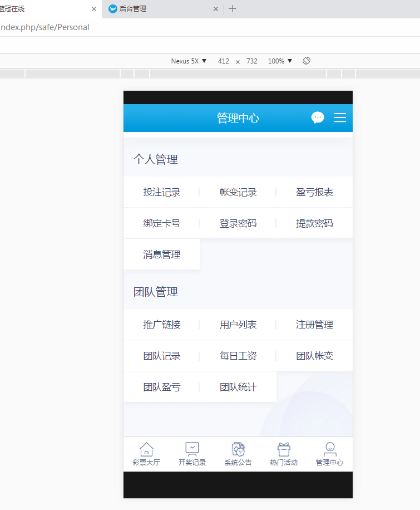
Task: Close the 后台管理 tab
Action: (x=216, y=9)
